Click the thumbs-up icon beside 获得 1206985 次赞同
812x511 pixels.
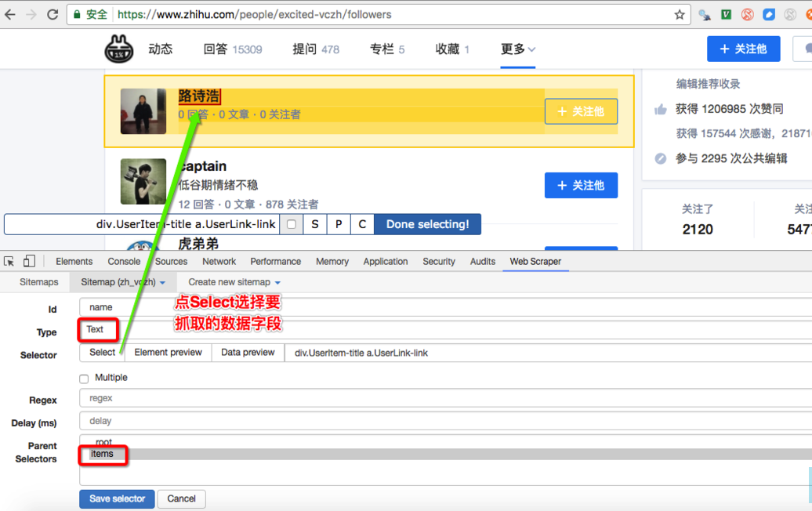(661, 110)
